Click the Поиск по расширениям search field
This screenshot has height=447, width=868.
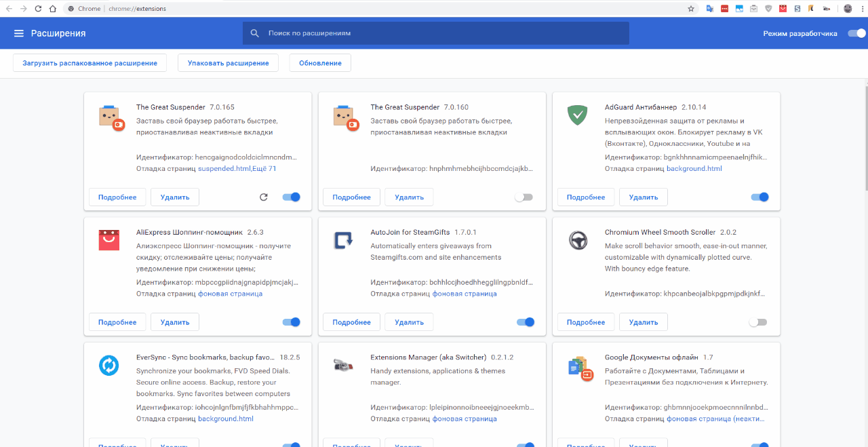click(x=436, y=33)
